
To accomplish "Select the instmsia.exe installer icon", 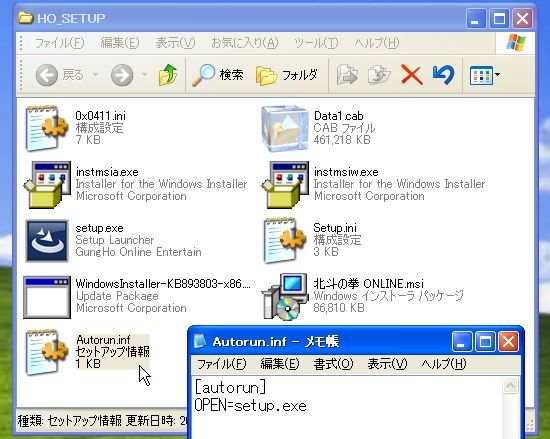I will point(47,184).
